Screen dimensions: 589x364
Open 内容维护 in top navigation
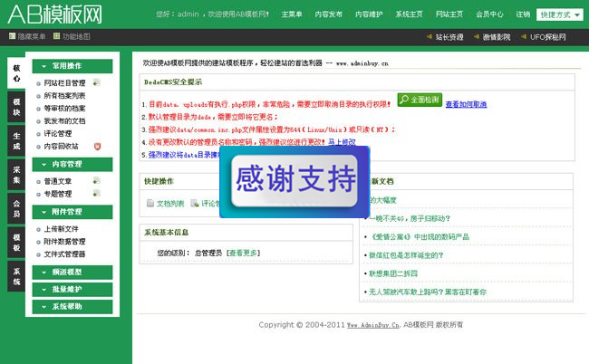pos(369,14)
